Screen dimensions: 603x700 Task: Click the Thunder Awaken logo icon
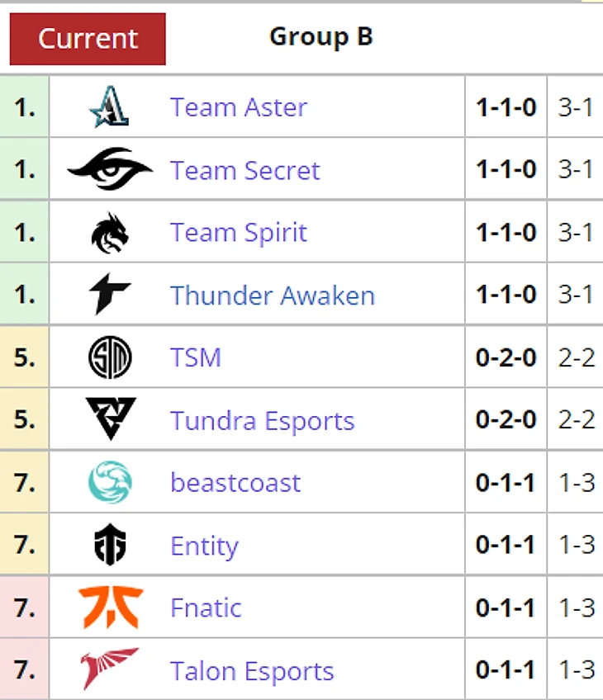109,296
